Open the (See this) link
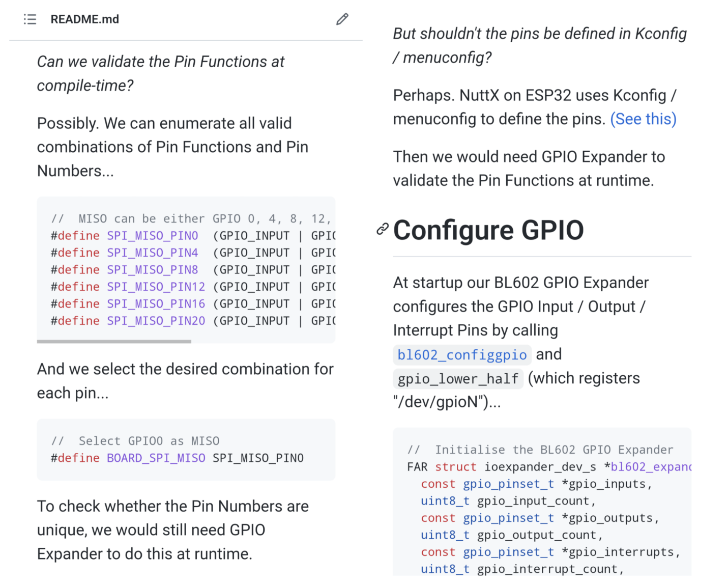Viewport: 728px width, 583px height. pos(643,119)
